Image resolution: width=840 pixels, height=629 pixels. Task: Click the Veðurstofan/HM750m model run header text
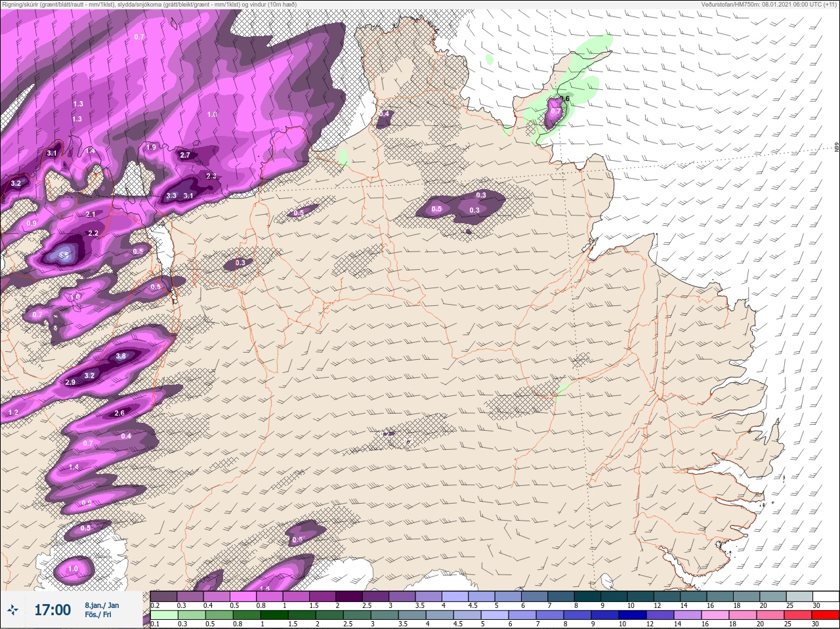pos(768,4)
